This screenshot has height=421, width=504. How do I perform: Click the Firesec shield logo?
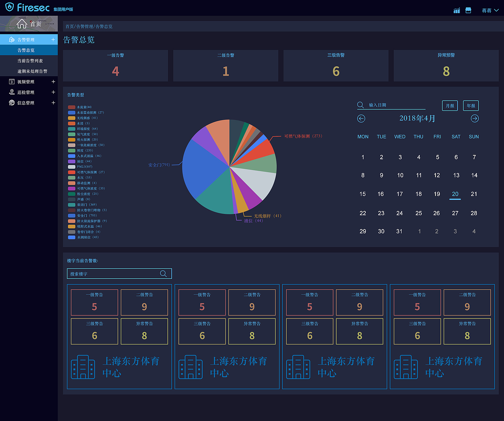pos(9,7)
